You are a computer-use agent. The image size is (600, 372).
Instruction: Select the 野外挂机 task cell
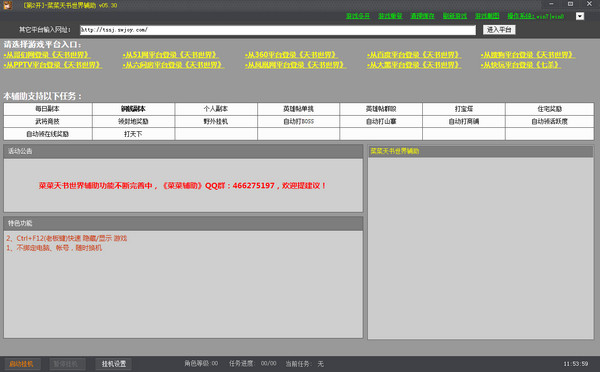216,122
